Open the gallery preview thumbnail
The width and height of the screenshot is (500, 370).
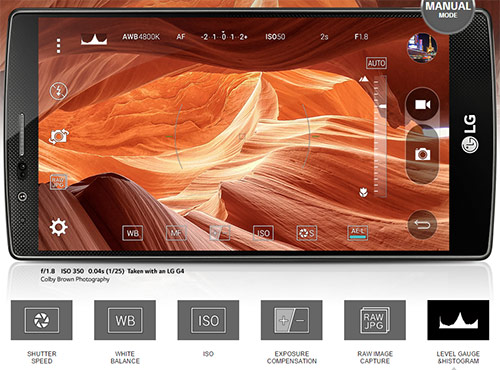(x=422, y=48)
